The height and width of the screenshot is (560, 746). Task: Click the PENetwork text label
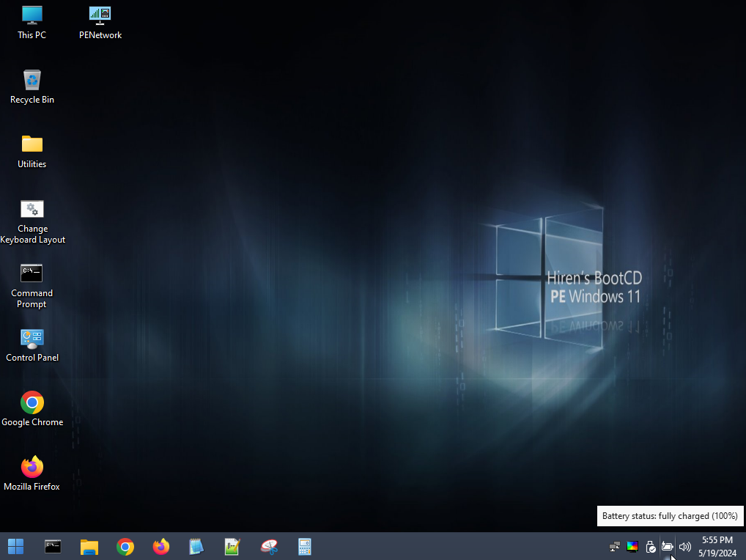pyautogui.click(x=100, y=34)
